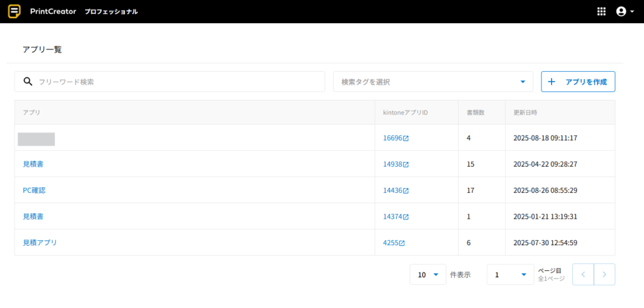This screenshot has width=644, height=308.
Task: Expand the 検索タグを選択 dropdown
Action: point(433,82)
